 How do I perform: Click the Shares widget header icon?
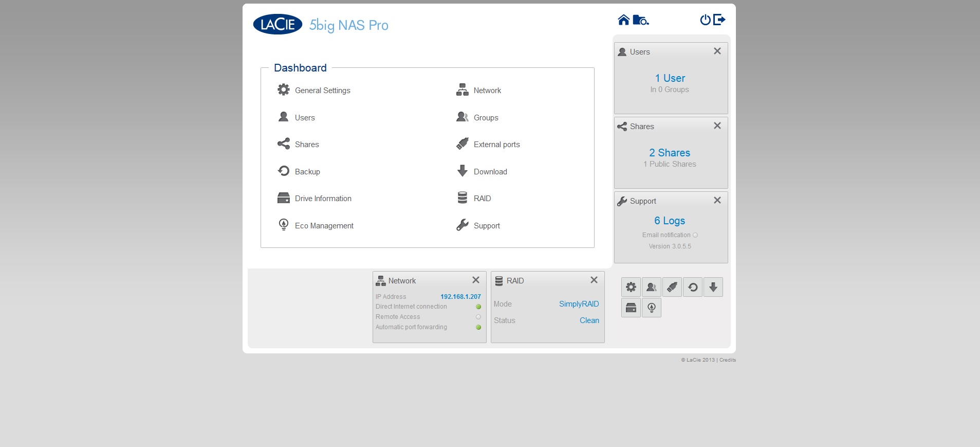622,127
